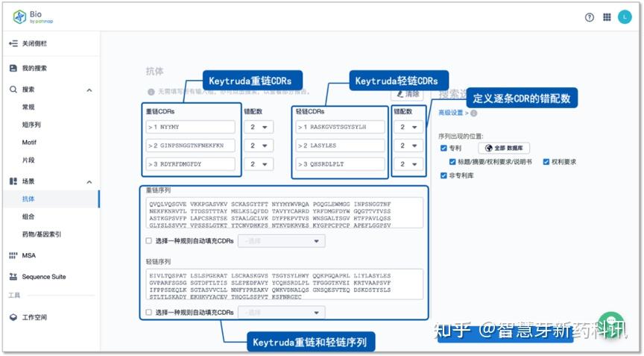Open mismatch dropdown for GINPSNGGTNFNEKFKN

click(259, 146)
